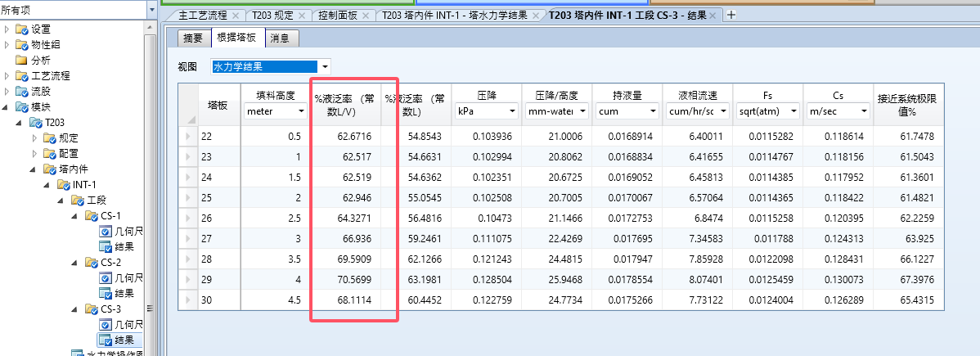This screenshot has width=980, height=356.
Task: Click the row arrow for stage 29
Action: (189, 280)
